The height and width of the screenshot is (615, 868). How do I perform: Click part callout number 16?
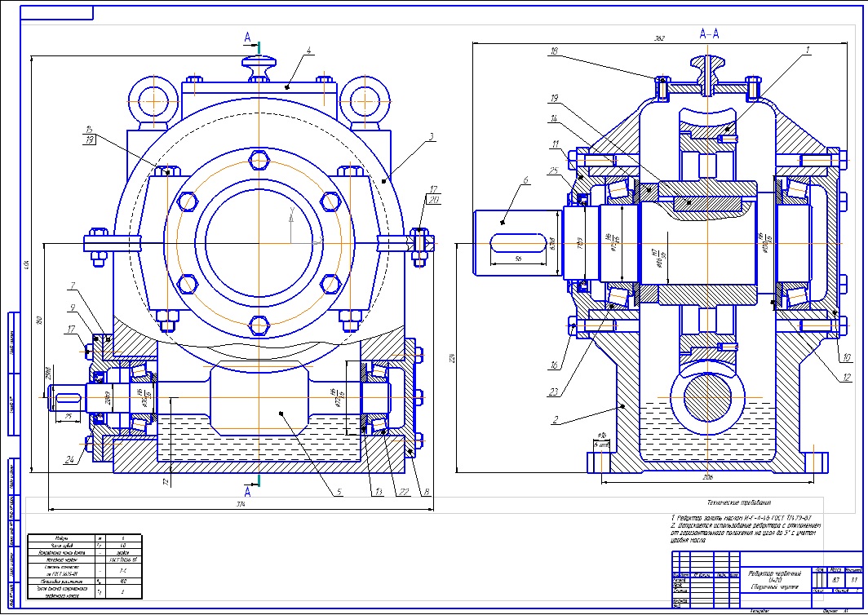554,365
